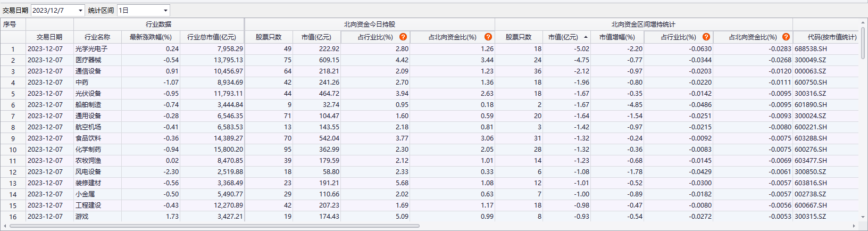Sort by the 最新涨跌幅(%) column header
Viewport: 868px width, 231px height.
151,37
